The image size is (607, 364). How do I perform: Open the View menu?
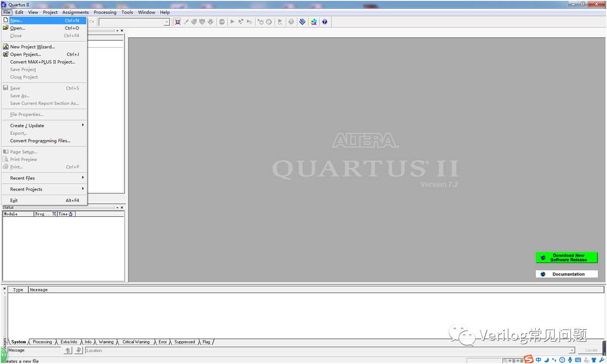pos(33,12)
